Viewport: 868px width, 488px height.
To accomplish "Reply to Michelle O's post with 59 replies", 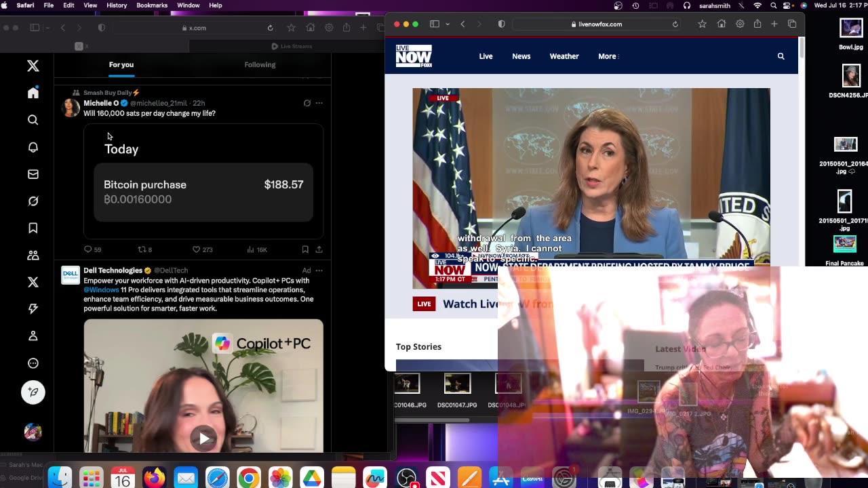I will coord(92,249).
